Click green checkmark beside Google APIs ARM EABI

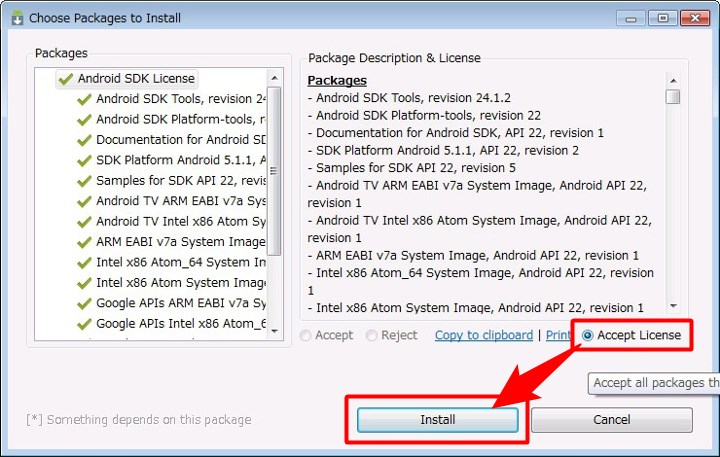pos(84,304)
